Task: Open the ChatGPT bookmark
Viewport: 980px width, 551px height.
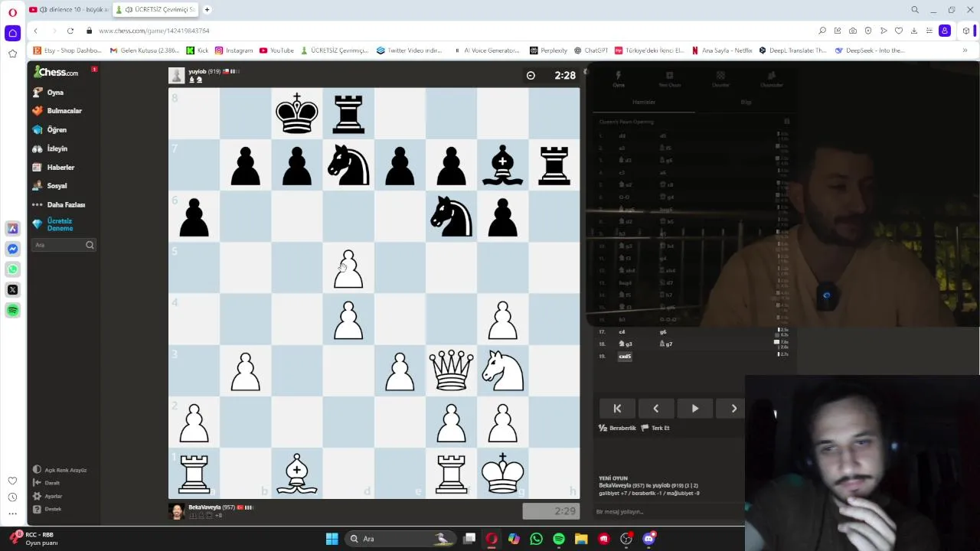Action: 590,51
